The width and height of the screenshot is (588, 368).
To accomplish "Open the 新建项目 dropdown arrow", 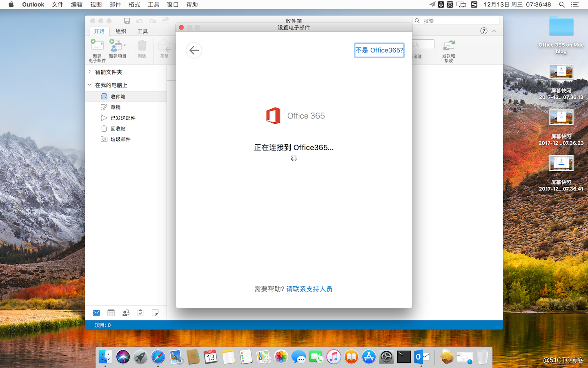I will tap(125, 45).
